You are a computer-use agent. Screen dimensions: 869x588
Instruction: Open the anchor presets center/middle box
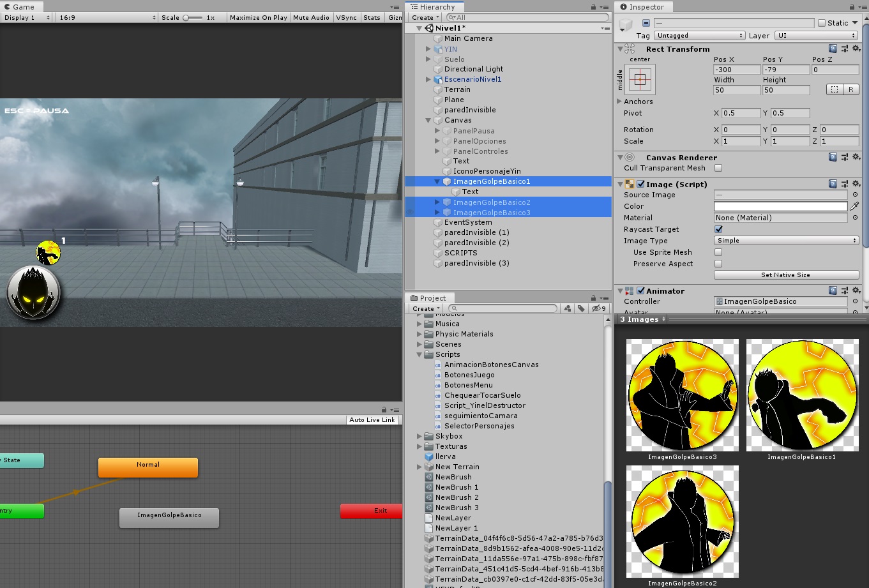[x=640, y=80]
